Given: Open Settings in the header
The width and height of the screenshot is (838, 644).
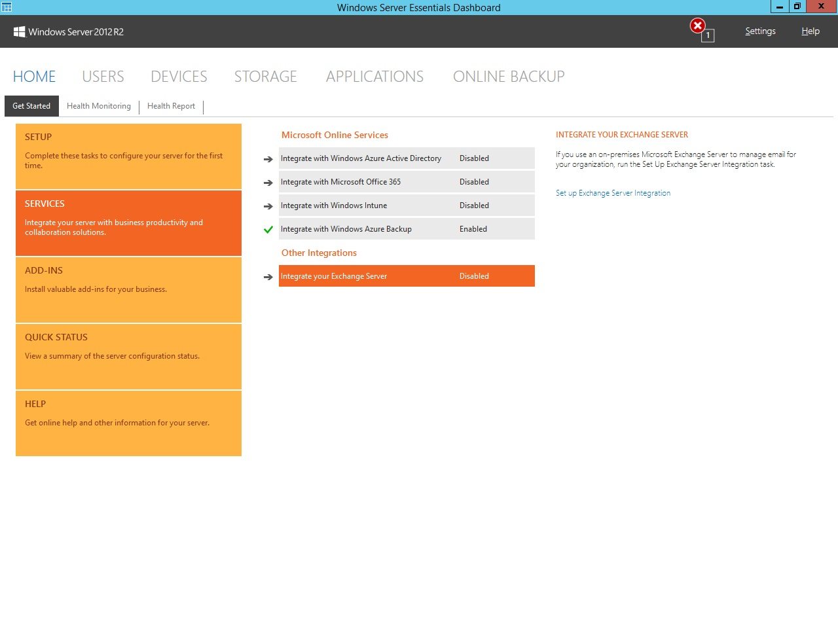Looking at the screenshot, I should (x=760, y=31).
